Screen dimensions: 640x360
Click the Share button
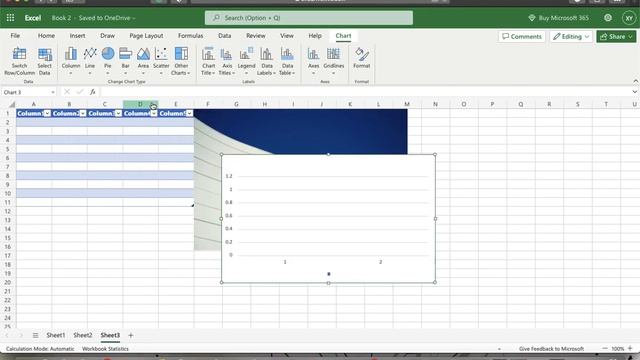click(x=616, y=36)
